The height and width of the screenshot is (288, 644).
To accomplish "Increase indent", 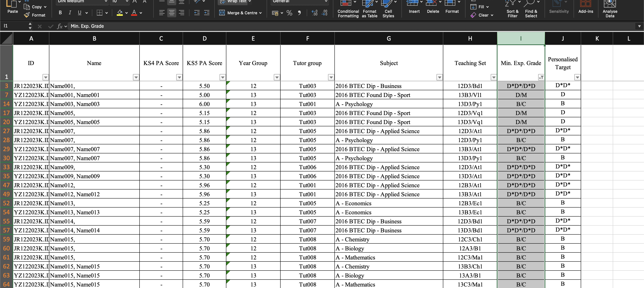I will tap(207, 13).
